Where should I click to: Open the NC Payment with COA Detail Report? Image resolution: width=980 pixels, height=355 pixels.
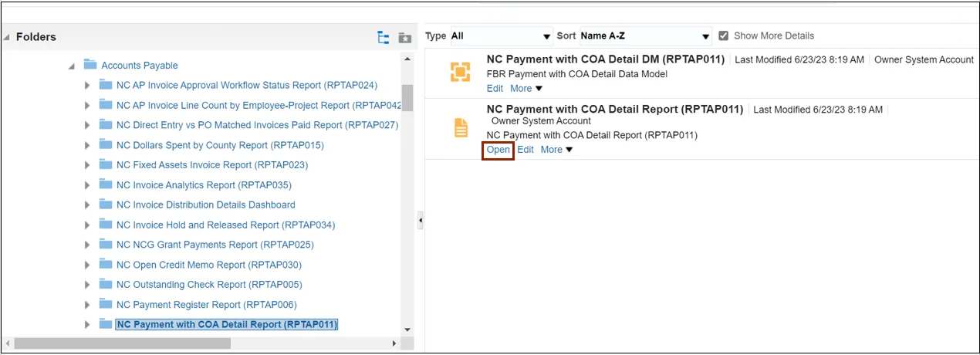tap(498, 150)
